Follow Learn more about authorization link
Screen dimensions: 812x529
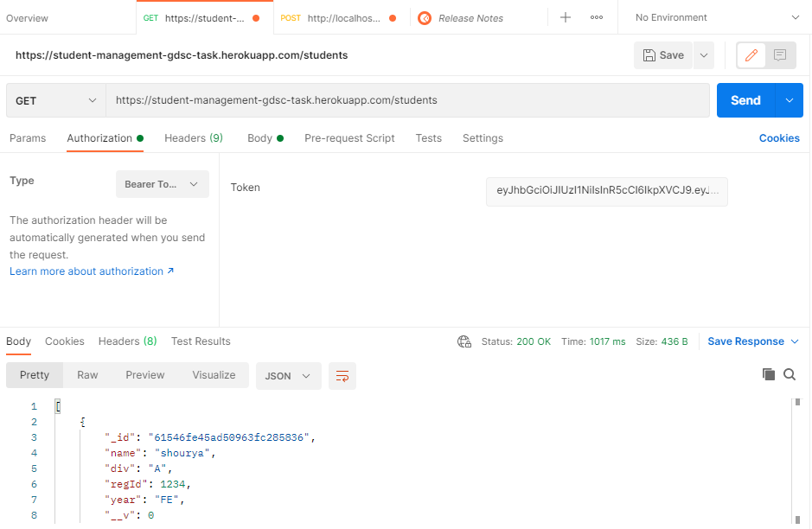(x=92, y=271)
